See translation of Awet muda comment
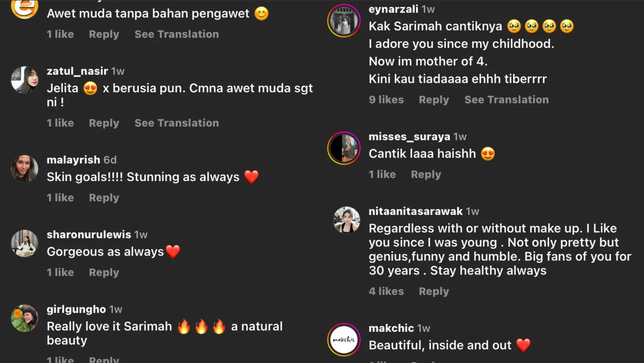 177,34
